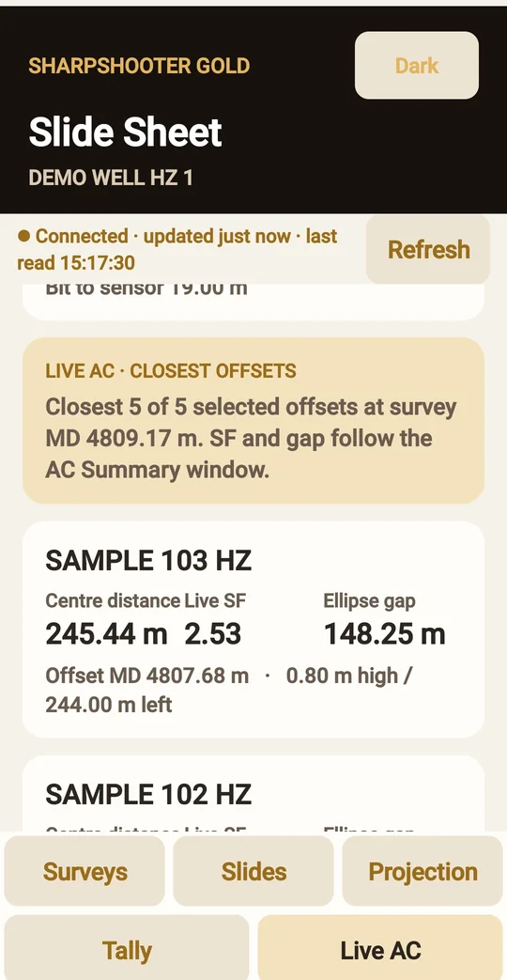The height and width of the screenshot is (980, 507).
Task: Tap the 148.25 m ellipse gap value
Action: 385,633
